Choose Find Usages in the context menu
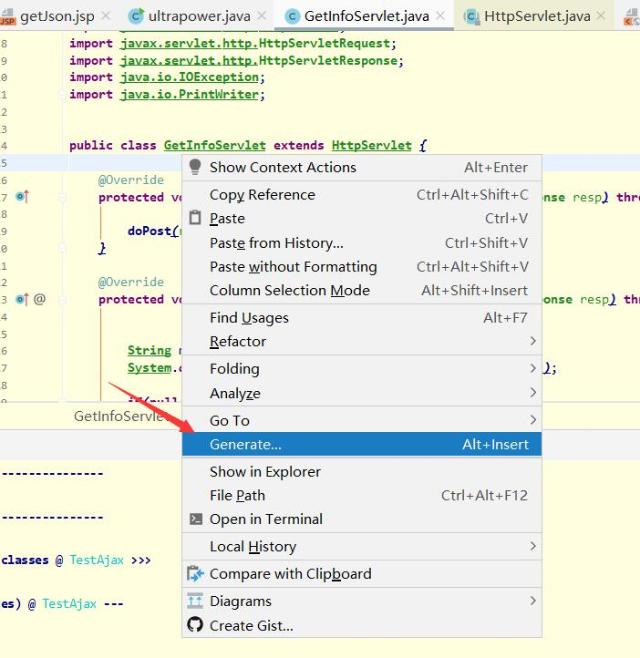Screen dimensions: 640x658 [249, 318]
